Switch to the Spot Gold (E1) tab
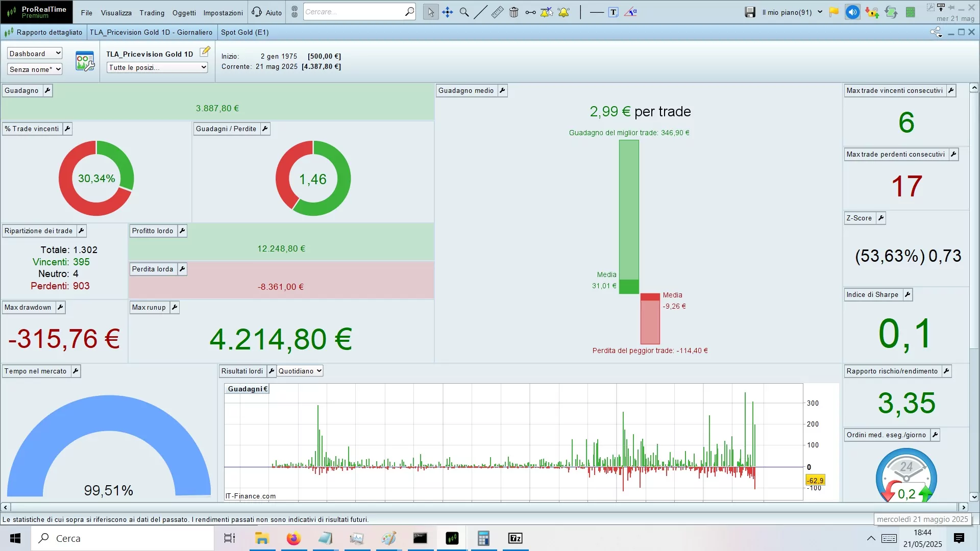 [x=245, y=32]
